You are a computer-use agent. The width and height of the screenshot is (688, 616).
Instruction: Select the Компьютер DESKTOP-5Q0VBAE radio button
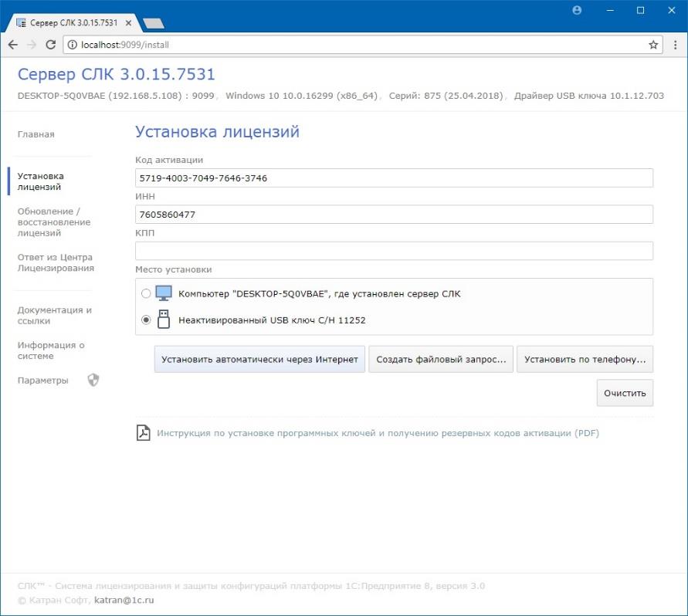pos(146,293)
